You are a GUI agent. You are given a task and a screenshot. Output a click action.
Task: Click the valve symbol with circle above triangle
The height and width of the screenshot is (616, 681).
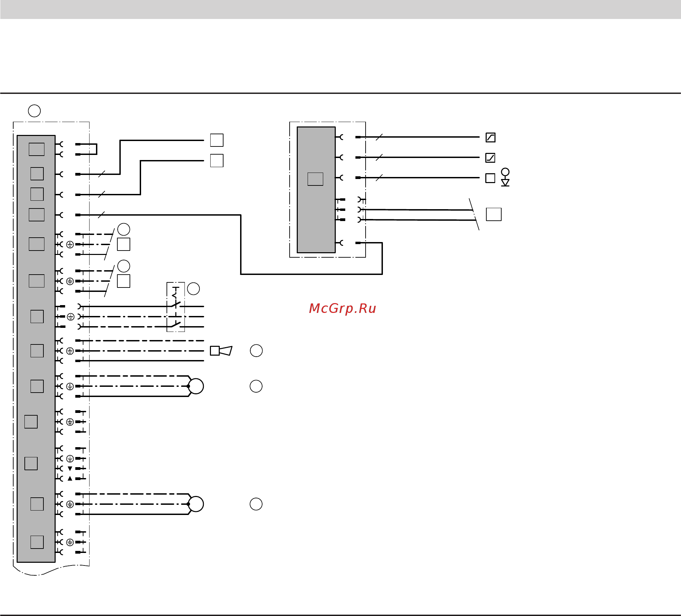[x=505, y=177]
